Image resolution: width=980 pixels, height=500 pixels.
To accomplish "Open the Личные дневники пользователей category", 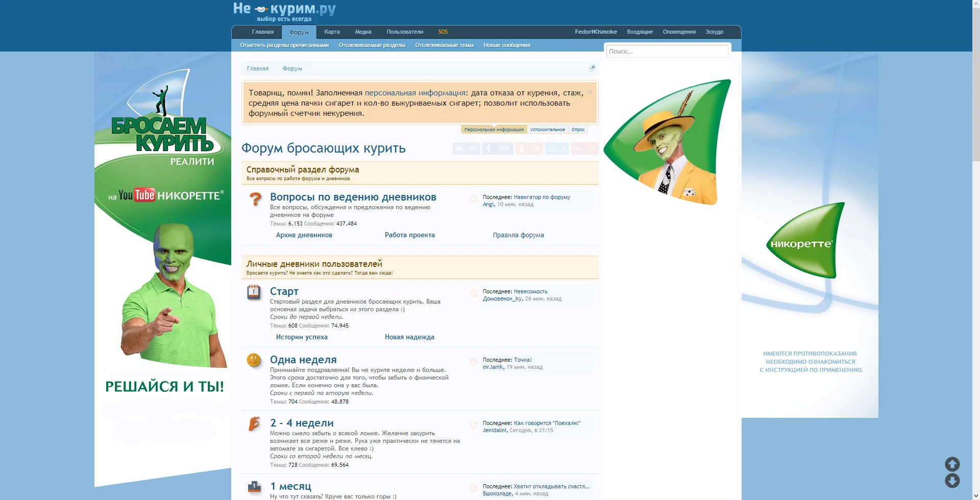I will pos(314,264).
